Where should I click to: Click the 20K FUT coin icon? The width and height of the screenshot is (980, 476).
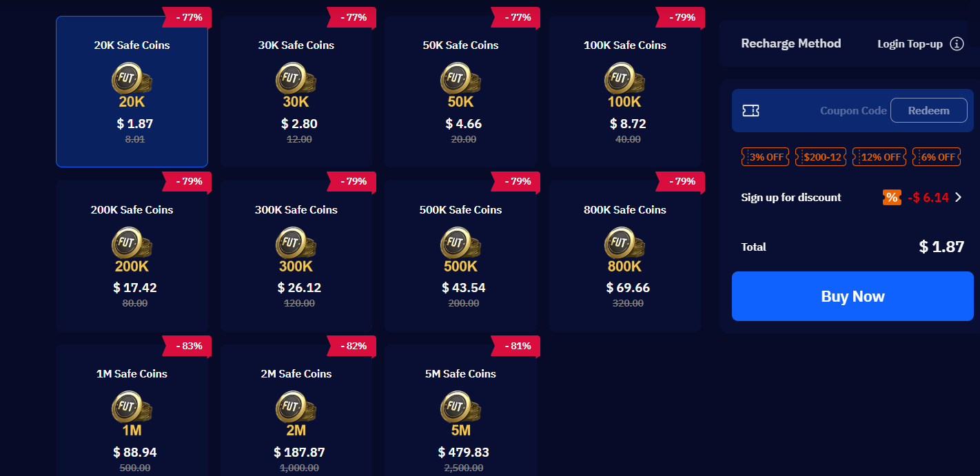131,79
